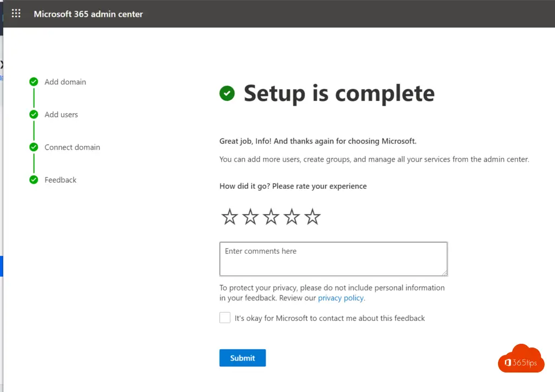
Task: Click the 365tips cloud logo
Action: tap(521, 359)
